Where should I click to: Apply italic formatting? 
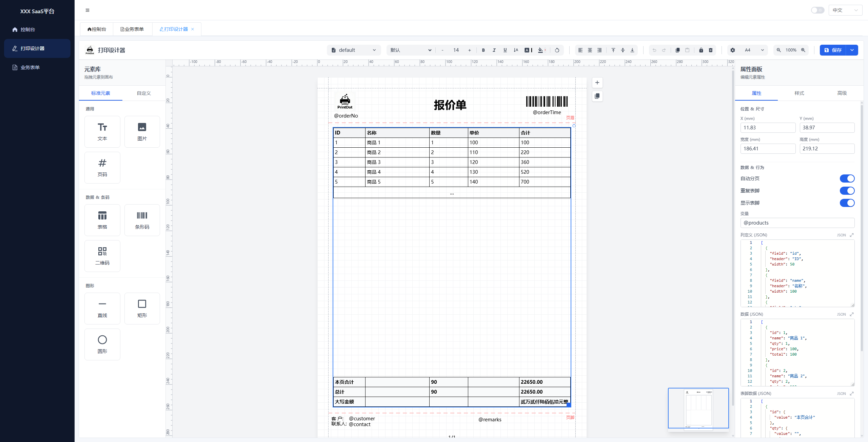494,50
